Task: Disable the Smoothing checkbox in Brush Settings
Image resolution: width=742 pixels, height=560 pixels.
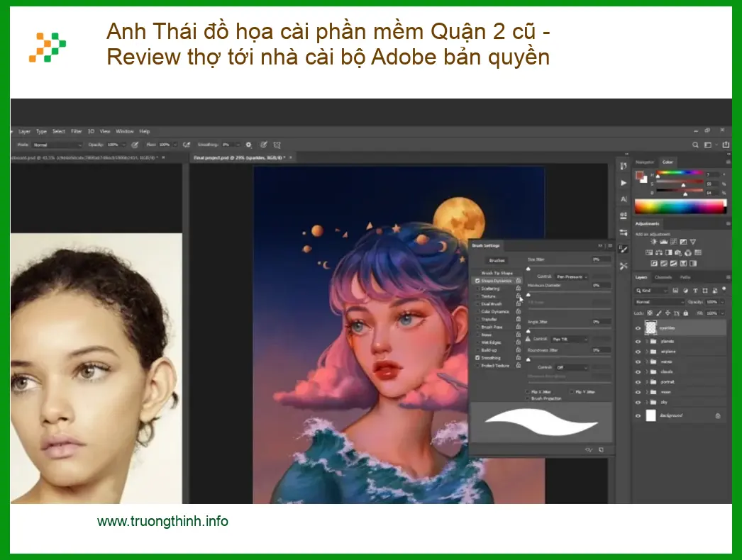Action: [477, 358]
